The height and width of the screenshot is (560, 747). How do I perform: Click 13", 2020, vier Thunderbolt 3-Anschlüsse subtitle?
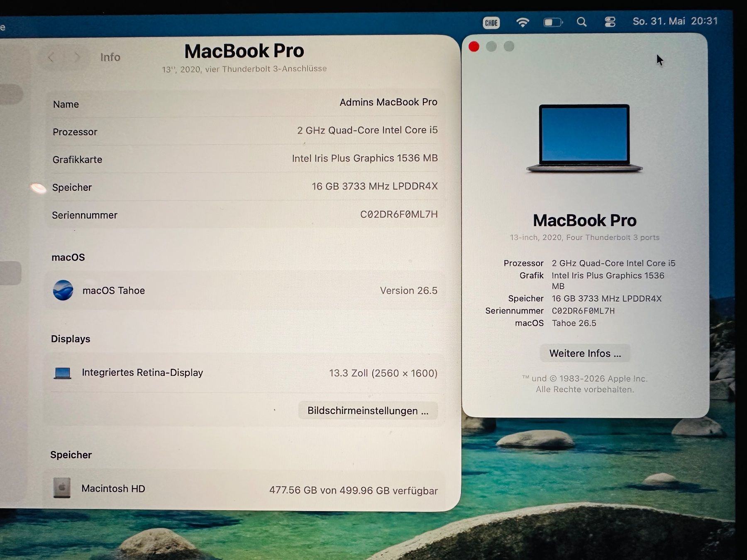[x=244, y=69]
